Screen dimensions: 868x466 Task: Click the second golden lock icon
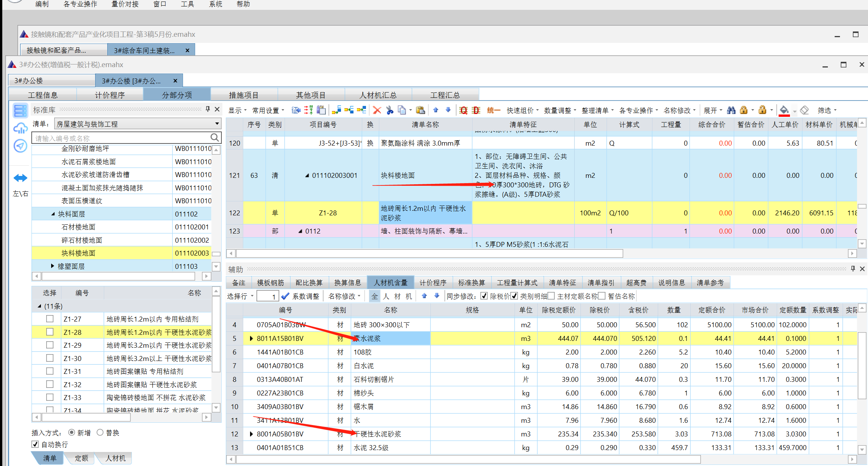[x=762, y=110]
